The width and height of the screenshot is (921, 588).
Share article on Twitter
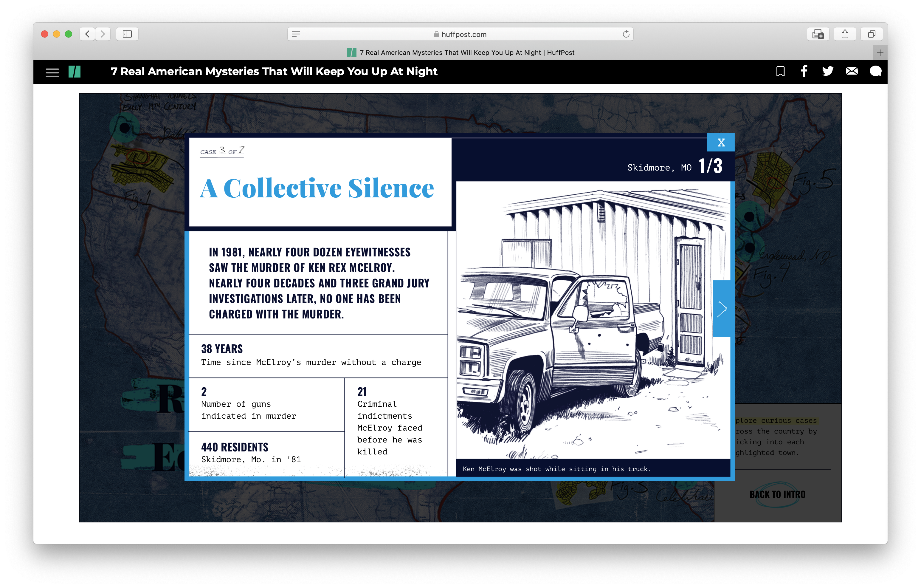pyautogui.click(x=827, y=71)
